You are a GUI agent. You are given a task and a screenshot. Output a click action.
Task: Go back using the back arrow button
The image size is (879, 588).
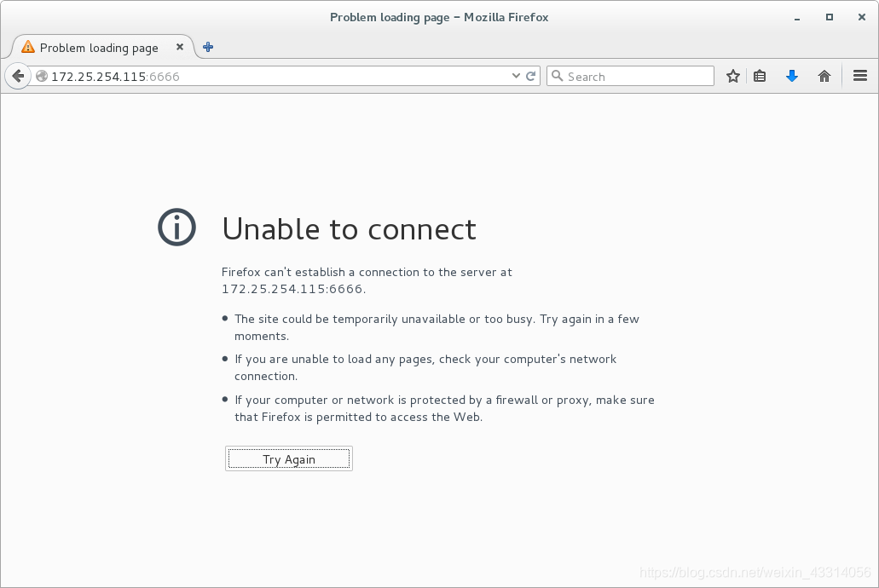click(18, 76)
